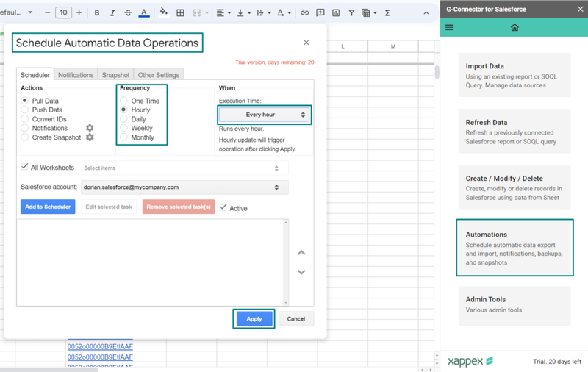Close G-Connector for Salesforce sidebar
The image size is (588, 372).
tap(580, 9)
